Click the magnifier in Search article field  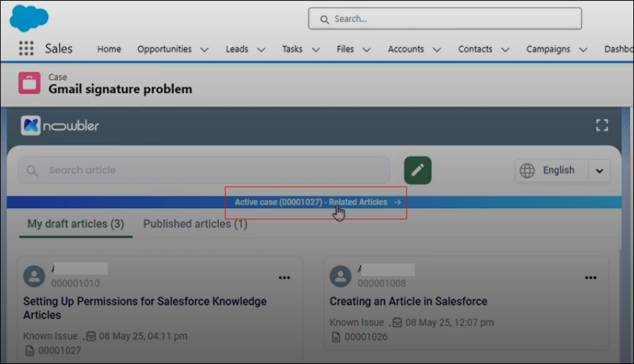tap(32, 171)
